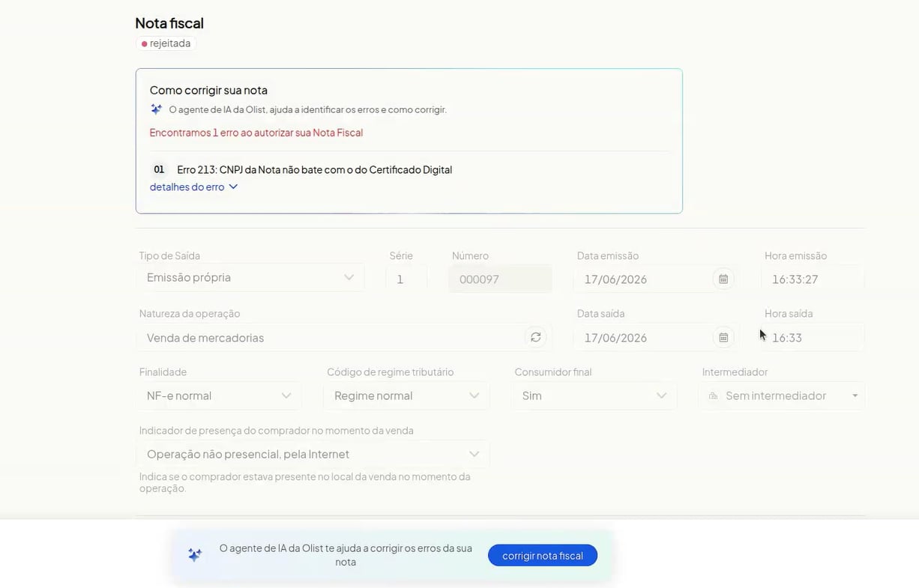
Task: Click the Série input field
Action: (406, 279)
